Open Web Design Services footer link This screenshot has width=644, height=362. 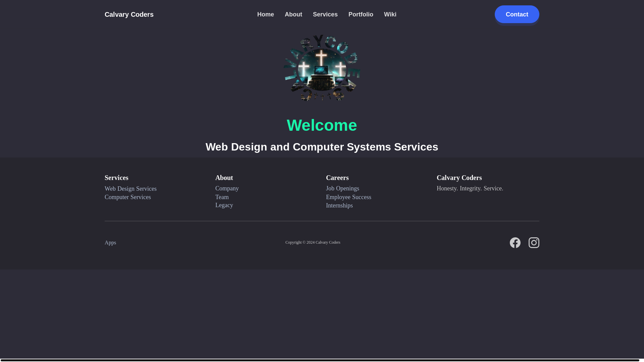pyautogui.click(x=130, y=189)
